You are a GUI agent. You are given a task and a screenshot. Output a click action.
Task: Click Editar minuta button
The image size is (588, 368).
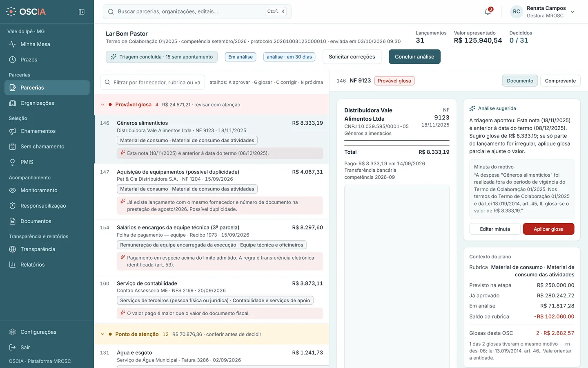coord(495,229)
